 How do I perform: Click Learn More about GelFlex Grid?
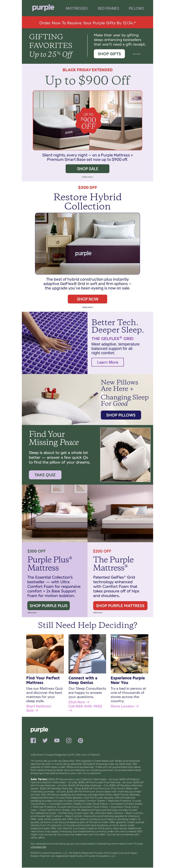tap(108, 362)
